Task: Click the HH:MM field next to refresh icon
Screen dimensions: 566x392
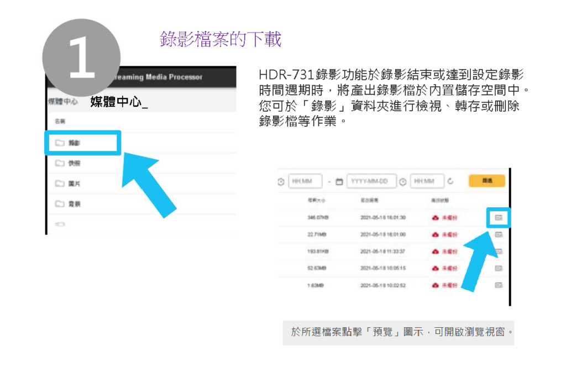Action: 427,181
